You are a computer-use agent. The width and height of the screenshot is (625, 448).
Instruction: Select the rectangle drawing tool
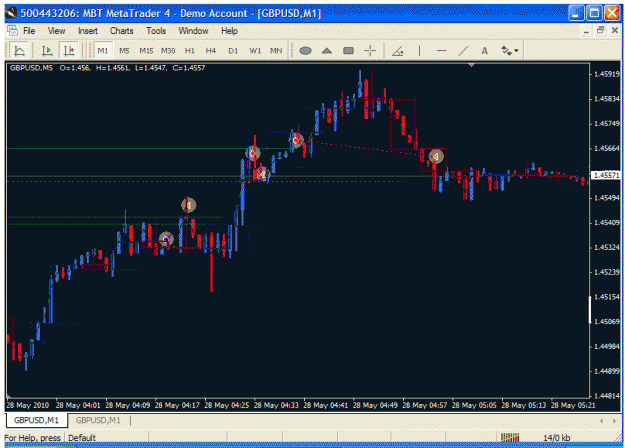pyautogui.click(x=348, y=51)
